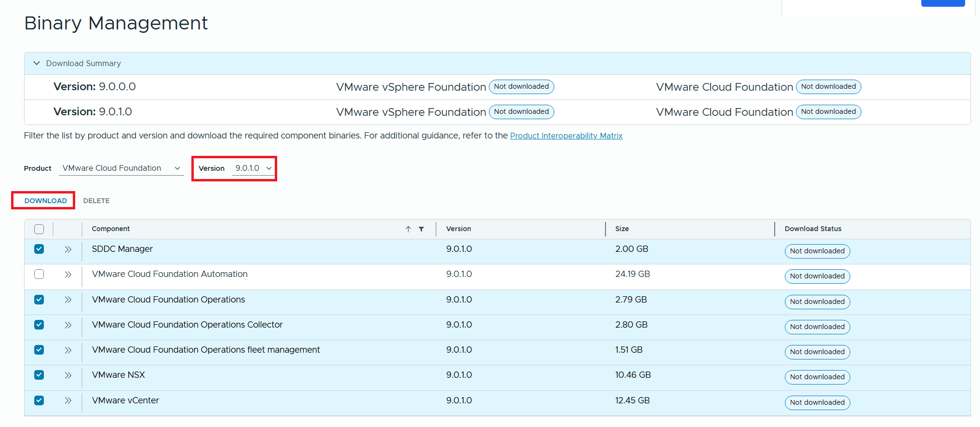Screen dimensions: 980x427
Task: Uncheck the SDDC Manager checkbox
Action: pyautogui.click(x=39, y=249)
